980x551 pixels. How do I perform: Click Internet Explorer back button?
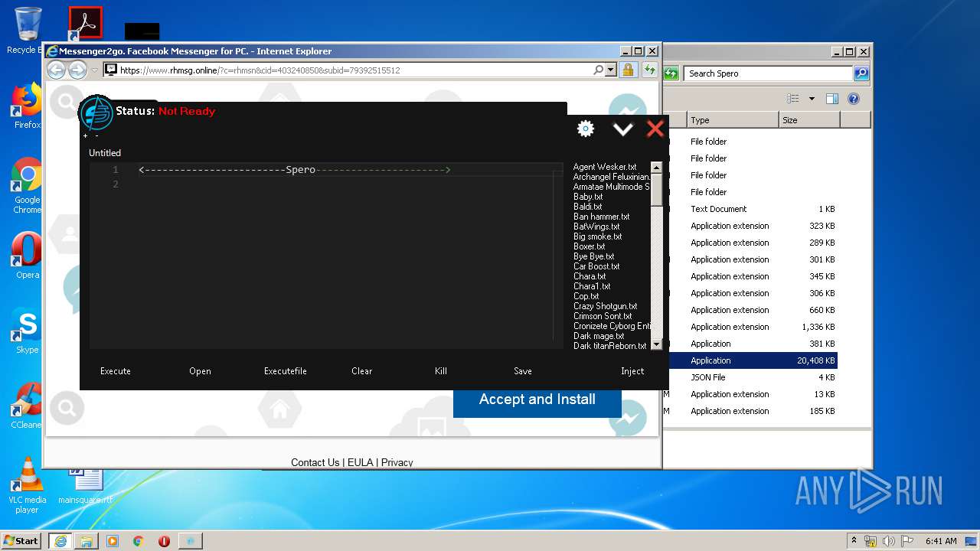tap(56, 70)
